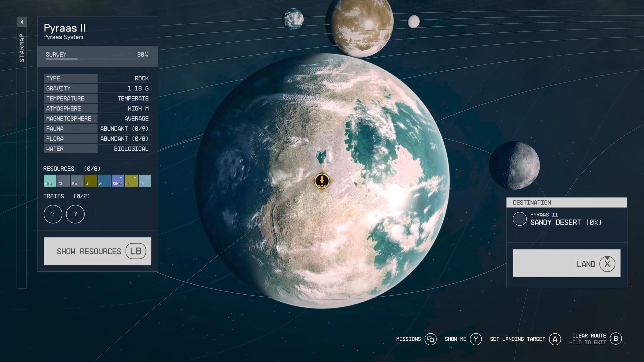Open the vertical Starmap tab
Image resolution: width=644 pixels, height=362 pixels.
(x=22, y=48)
